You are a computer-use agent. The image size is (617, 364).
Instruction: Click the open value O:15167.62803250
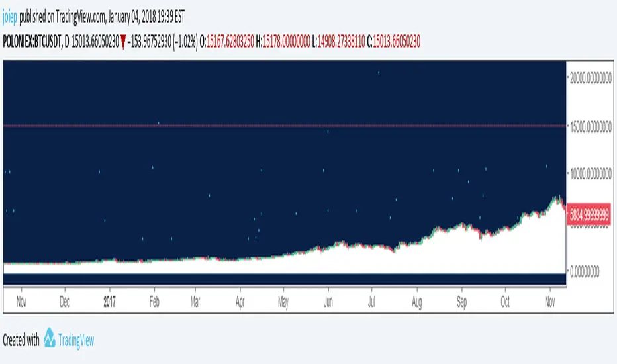[226, 41]
